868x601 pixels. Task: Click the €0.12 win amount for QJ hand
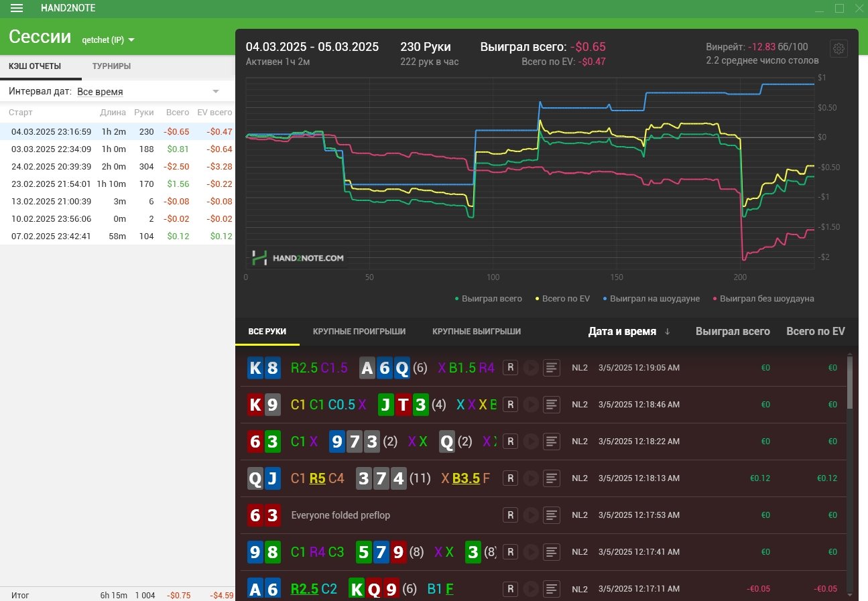pos(760,478)
